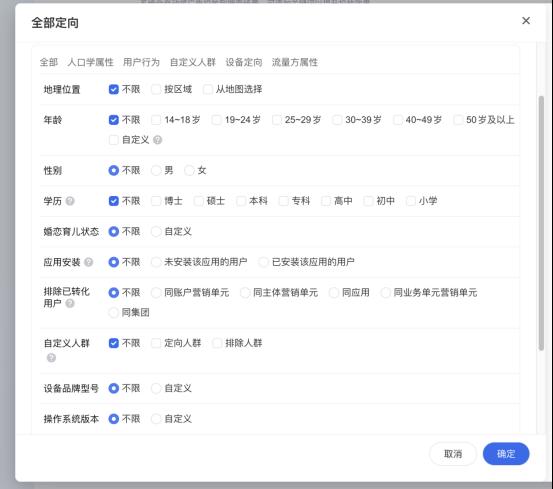Click the 取消 button
Viewport: 553px width, 489px height.
pyautogui.click(x=453, y=454)
